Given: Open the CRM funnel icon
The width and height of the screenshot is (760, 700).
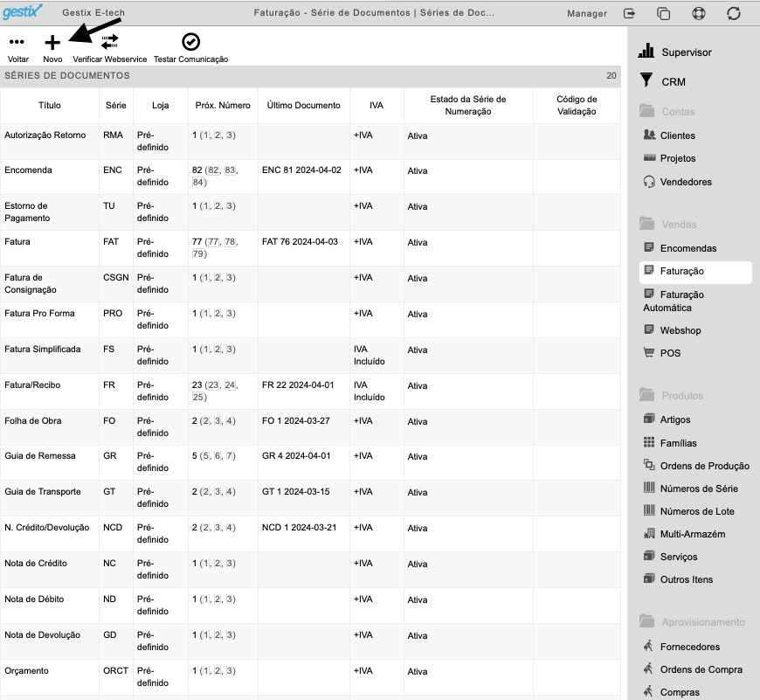Looking at the screenshot, I should point(646,80).
